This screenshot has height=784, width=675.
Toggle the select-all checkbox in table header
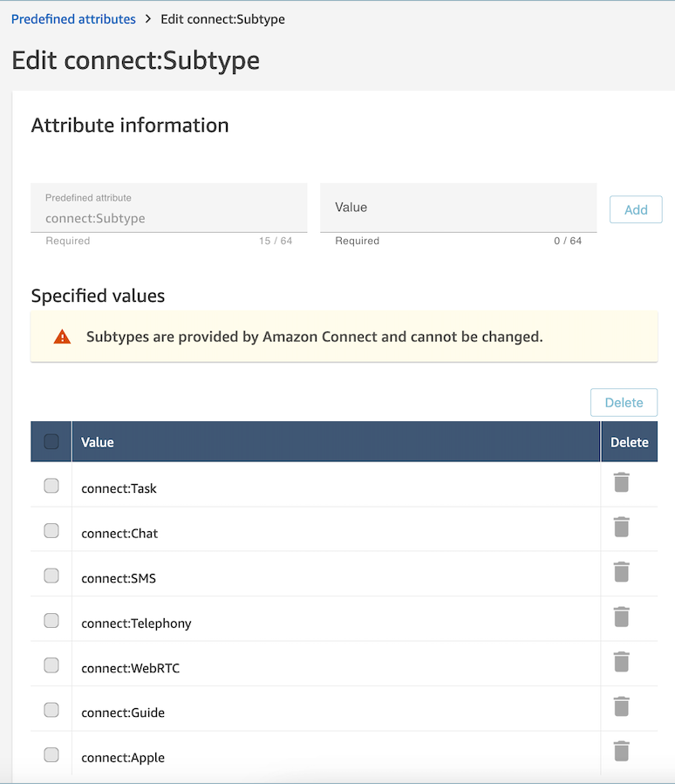pyautogui.click(x=51, y=441)
